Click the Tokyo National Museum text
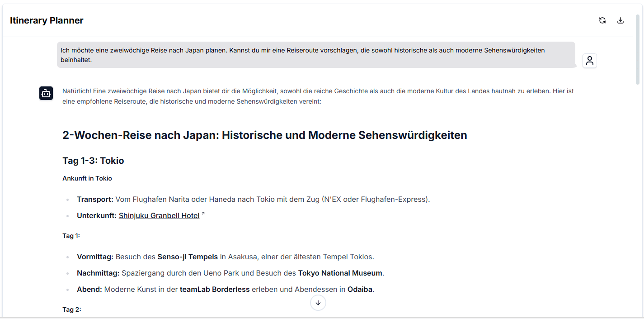The height and width of the screenshot is (319, 644). click(x=340, y=273)
